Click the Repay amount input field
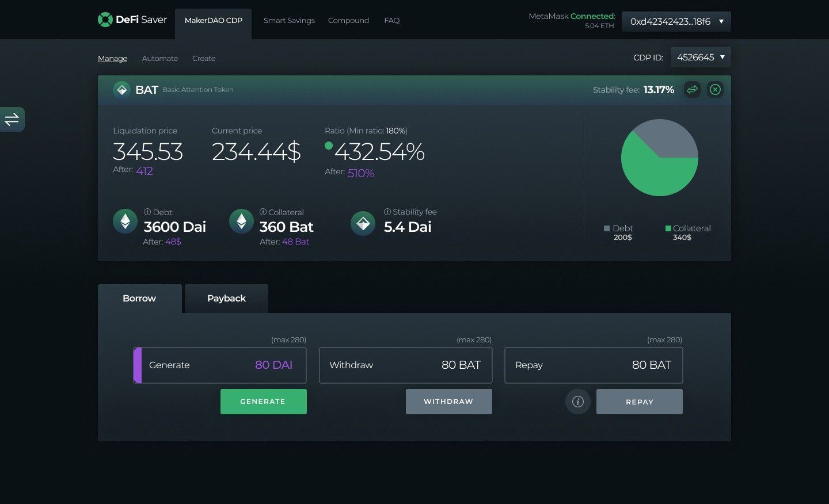Viewport: 829px width, 504px height. pos(594,365)
